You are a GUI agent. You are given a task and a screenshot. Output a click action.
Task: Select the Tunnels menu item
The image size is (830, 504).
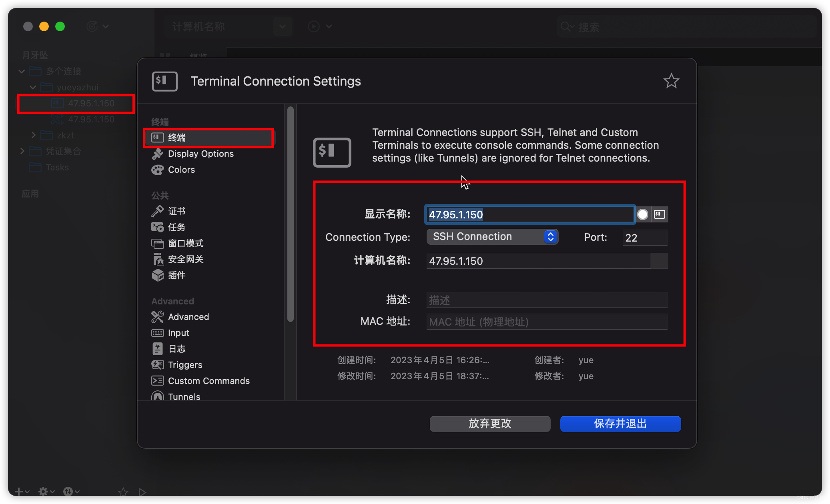click(184, 397)
